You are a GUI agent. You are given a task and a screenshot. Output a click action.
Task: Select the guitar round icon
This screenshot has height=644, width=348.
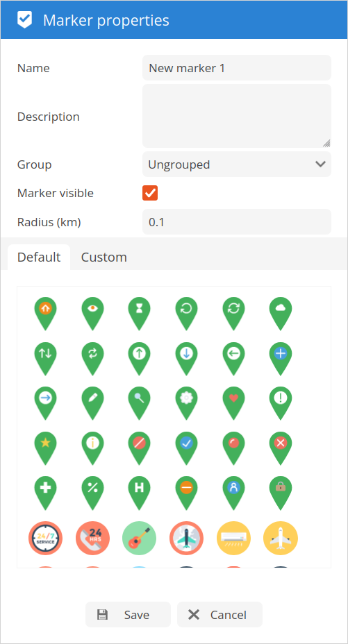pos(140,538)
